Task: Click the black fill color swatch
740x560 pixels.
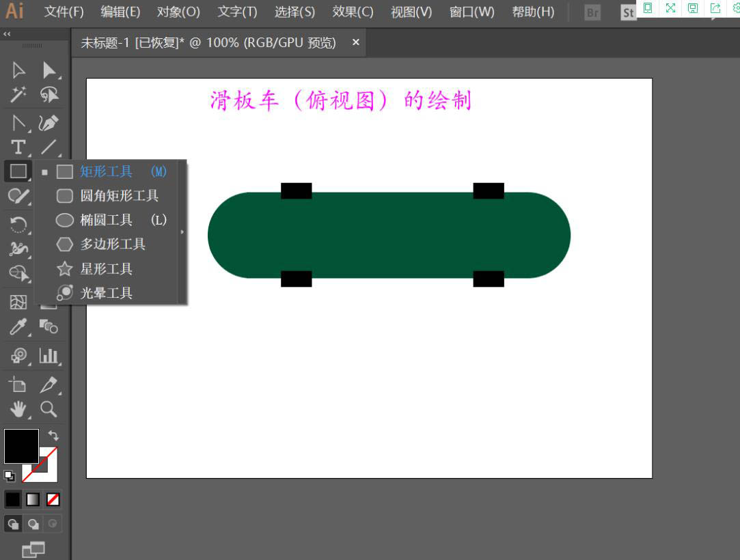Action: pyautogui.click(x=21, y=447)
